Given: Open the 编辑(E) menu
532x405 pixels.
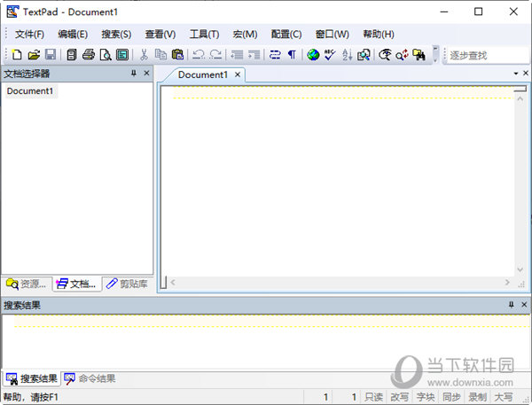Looking at the screenshot, I should [73, 34].
